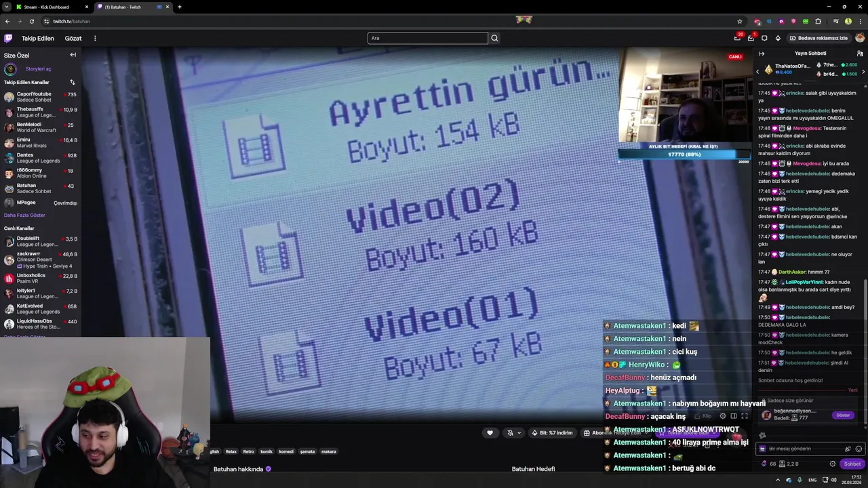Viewport: 868px width, 488px height.
Task: Open the three-dot menu beside Gözat
Action: tap(95, 38)
